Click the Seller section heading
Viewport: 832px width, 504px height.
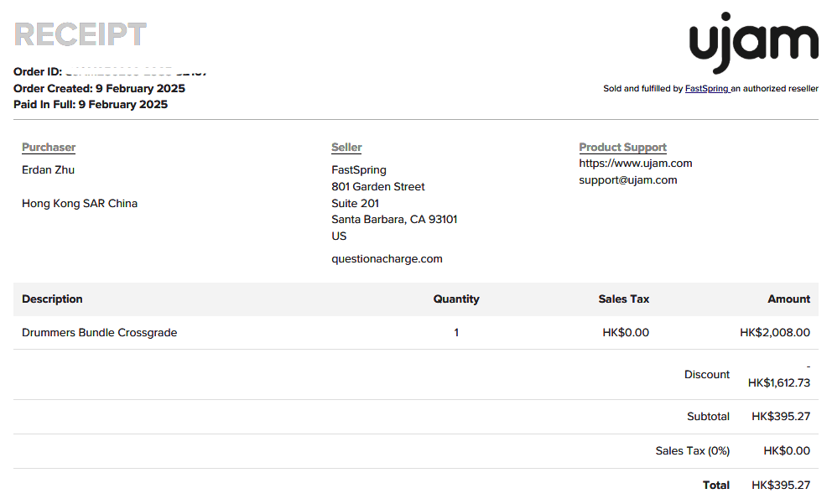pos(346,148)
